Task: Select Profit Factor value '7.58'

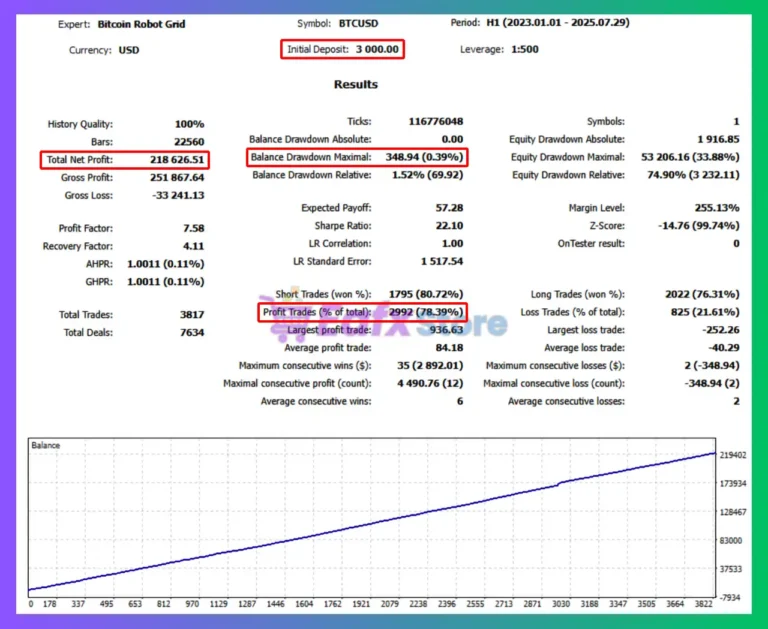Action: tap(193, 228)
